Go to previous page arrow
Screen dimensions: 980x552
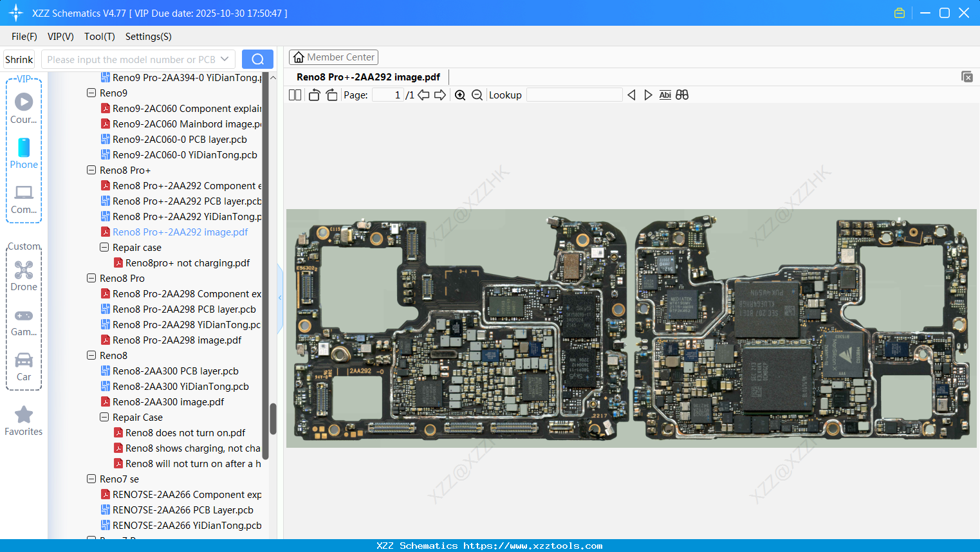[x=423, y=95]
